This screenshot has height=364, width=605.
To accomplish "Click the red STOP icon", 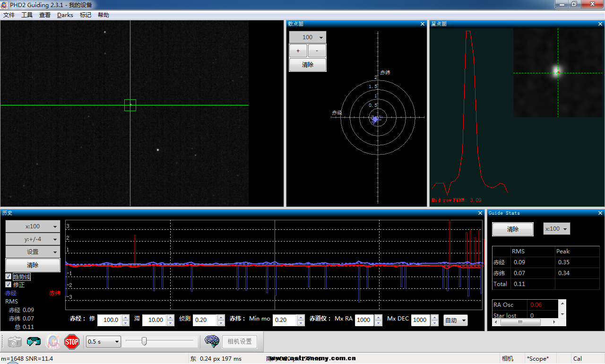I will (x=72, y=341).
